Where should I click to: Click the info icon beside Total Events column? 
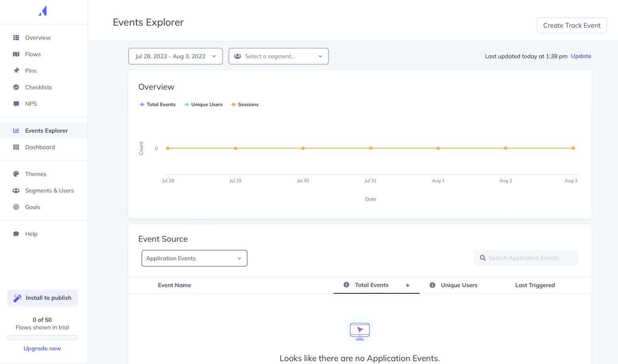tap(346, 285)
